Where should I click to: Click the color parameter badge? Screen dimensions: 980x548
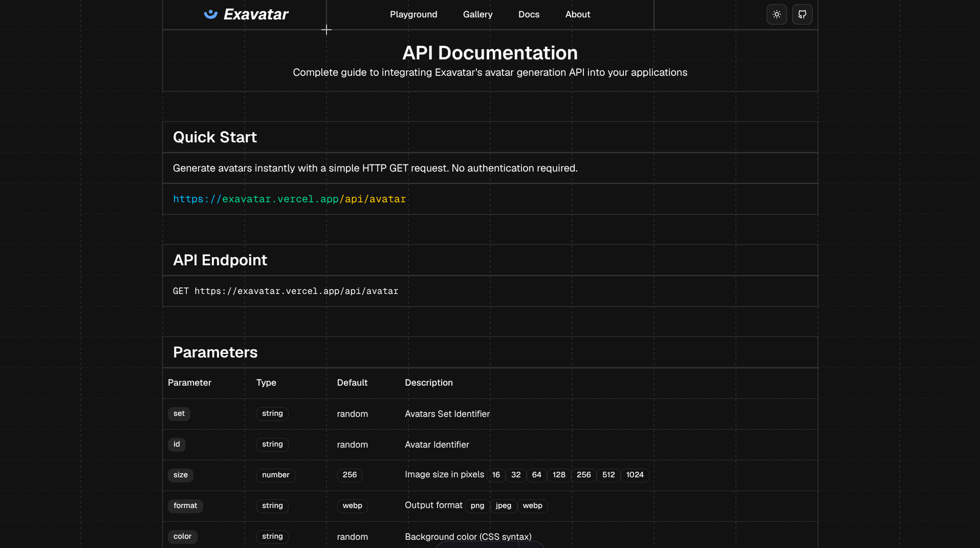(x=182, y=536)
